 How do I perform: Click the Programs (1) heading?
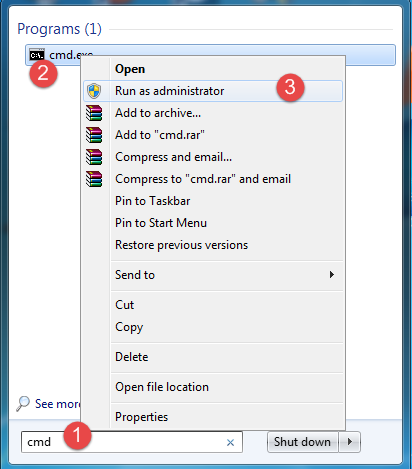tap(59, 29)
